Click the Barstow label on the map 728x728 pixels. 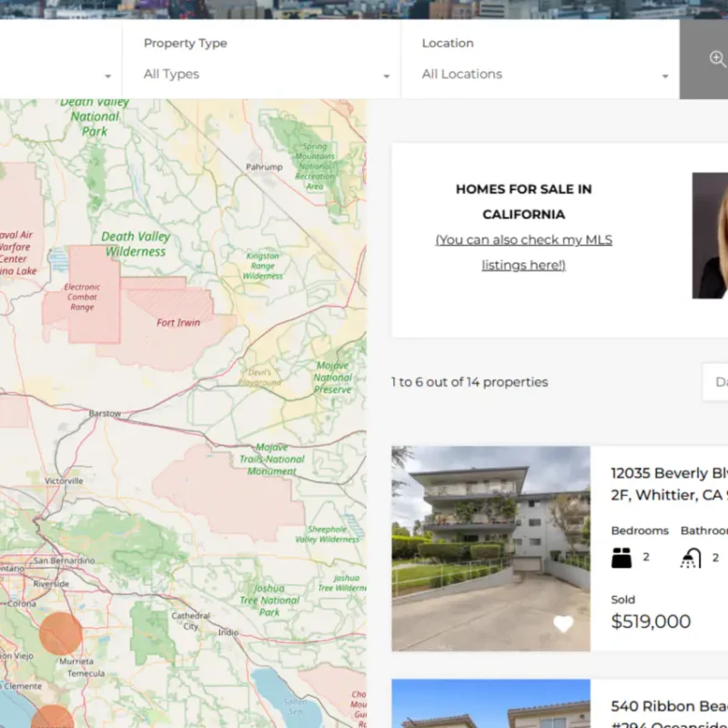point(105,413)
